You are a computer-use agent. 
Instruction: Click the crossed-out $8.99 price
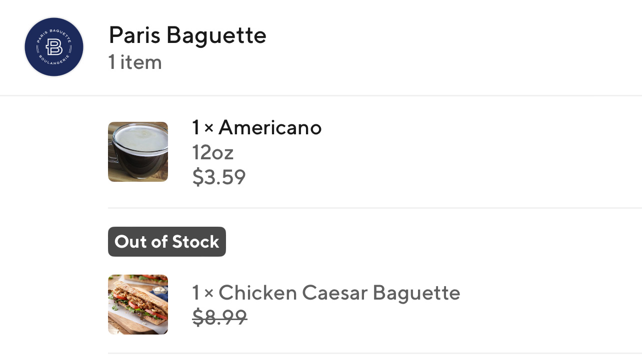point(219,317)
